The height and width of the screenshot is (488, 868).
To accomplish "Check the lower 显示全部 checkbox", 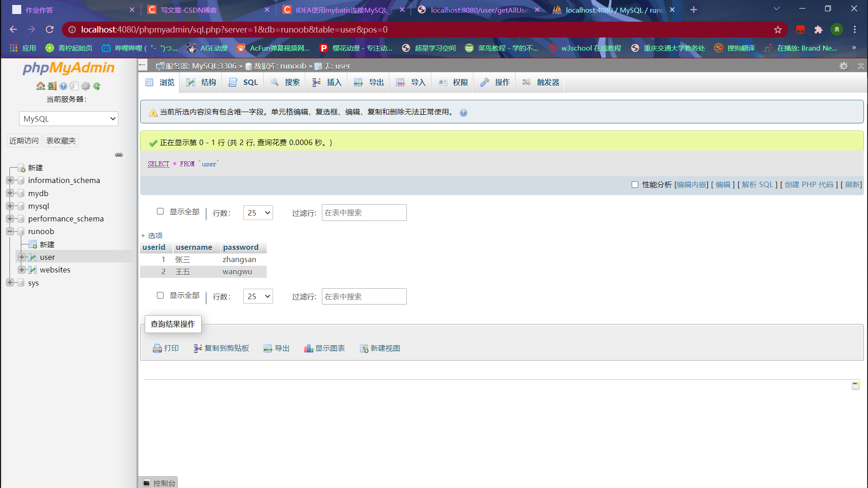I will (160, 295).
